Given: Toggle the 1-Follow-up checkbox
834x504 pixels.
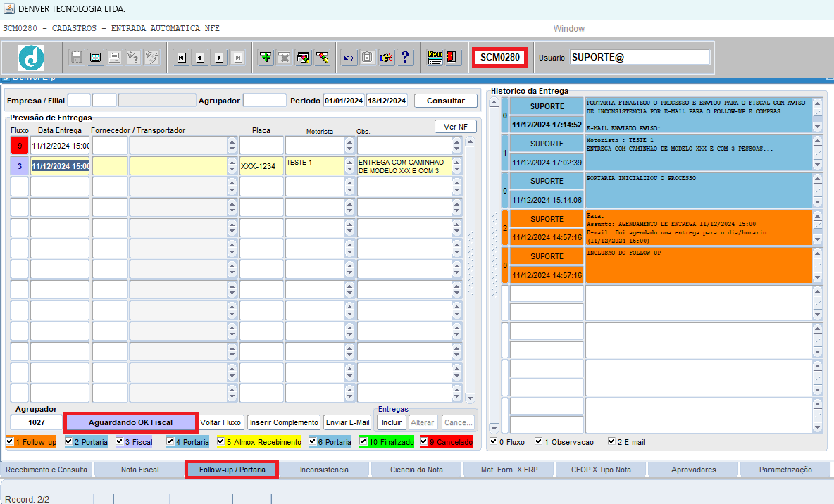Looking at the screenshot, I should (10, 441).
